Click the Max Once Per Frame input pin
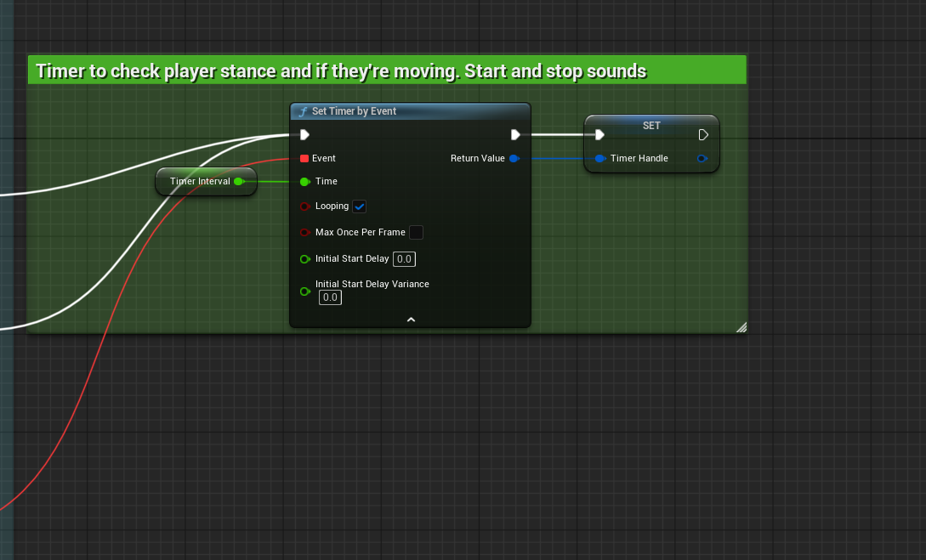This screenshot has width=926, height=560. pyautogui.click(x=304, y=233)
